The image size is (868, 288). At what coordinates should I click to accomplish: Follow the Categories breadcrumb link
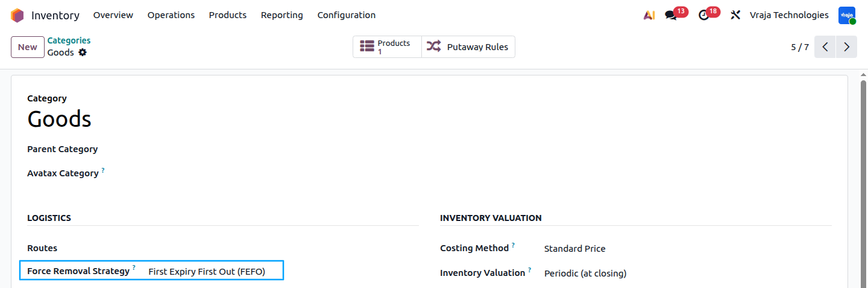pos(69,40)
